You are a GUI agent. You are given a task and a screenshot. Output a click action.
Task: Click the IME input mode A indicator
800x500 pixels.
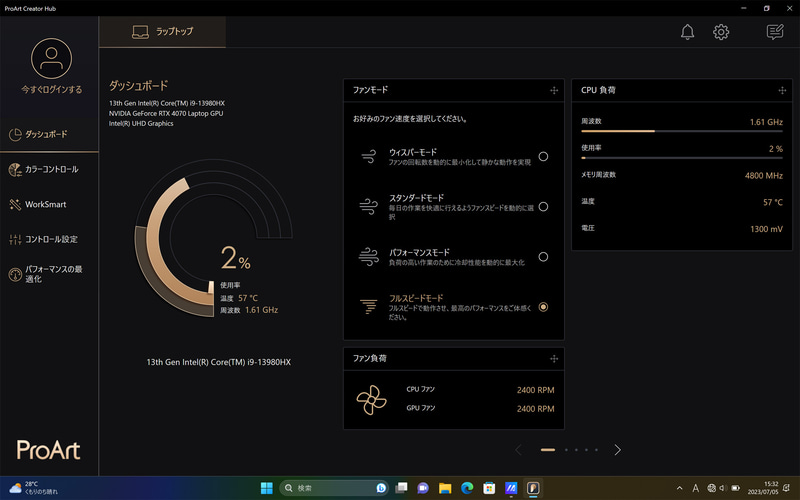(695, 488)
